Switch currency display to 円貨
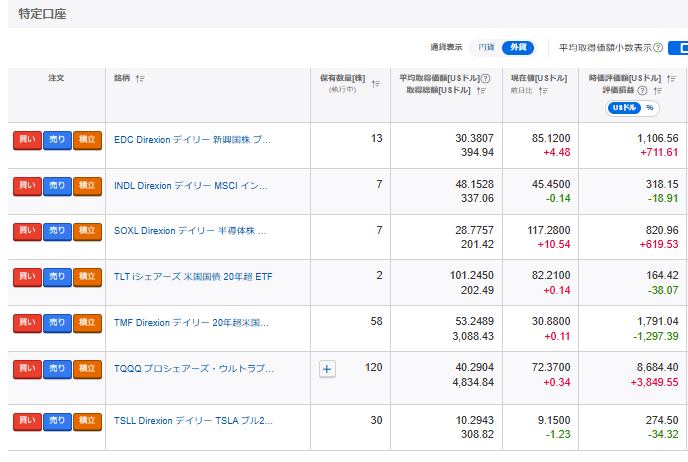 tap(486, 47)
